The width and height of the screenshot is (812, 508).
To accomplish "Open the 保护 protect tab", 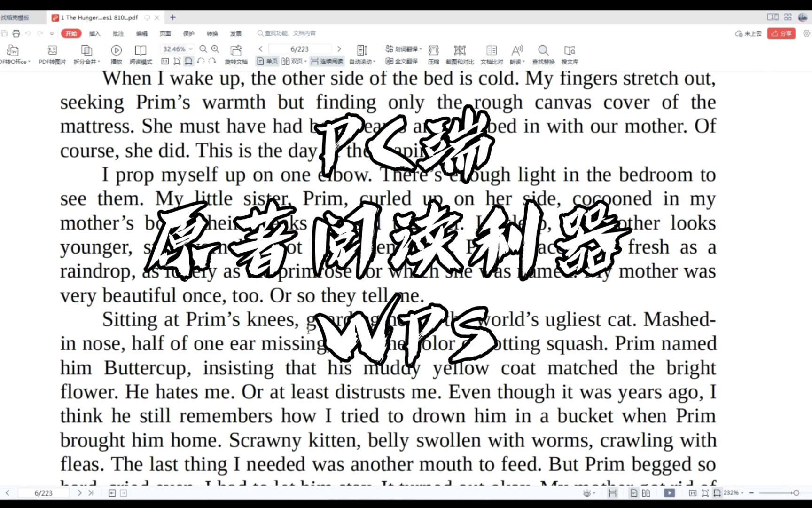I will click(188, 33).
